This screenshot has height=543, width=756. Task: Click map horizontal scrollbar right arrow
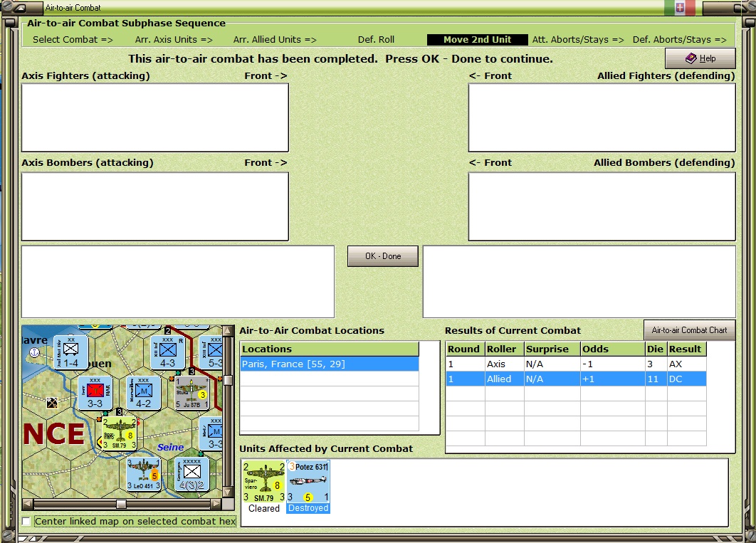click(x=216, y=504)
